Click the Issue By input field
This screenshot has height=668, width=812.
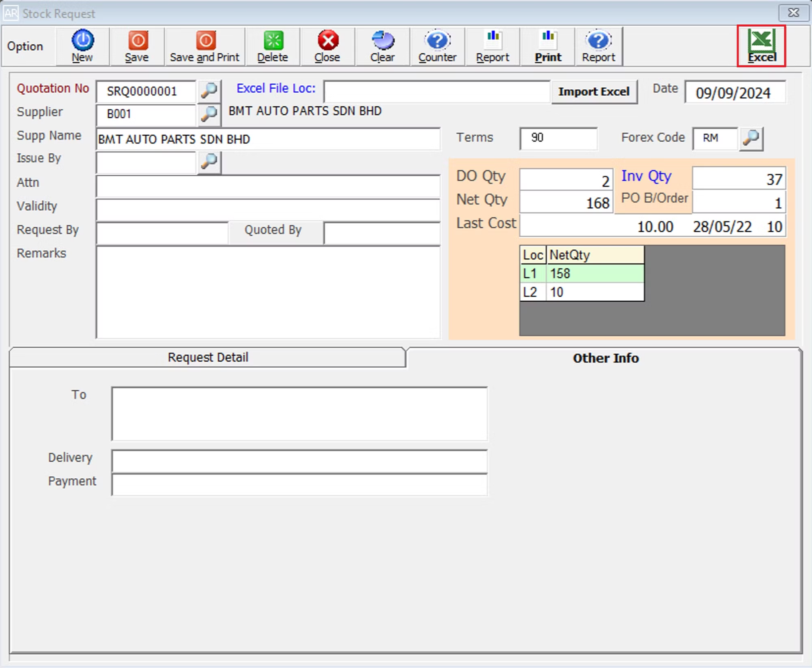click(146, 162)
